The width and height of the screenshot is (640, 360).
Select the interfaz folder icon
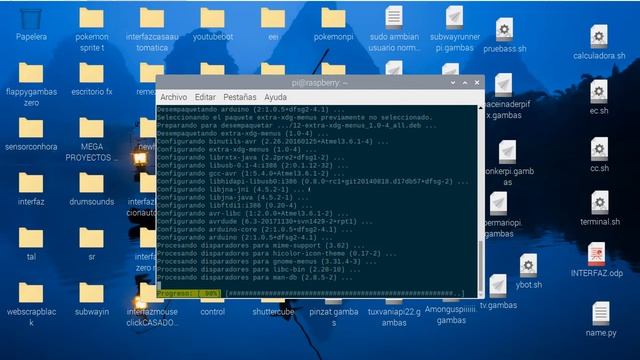click(31, 183)
